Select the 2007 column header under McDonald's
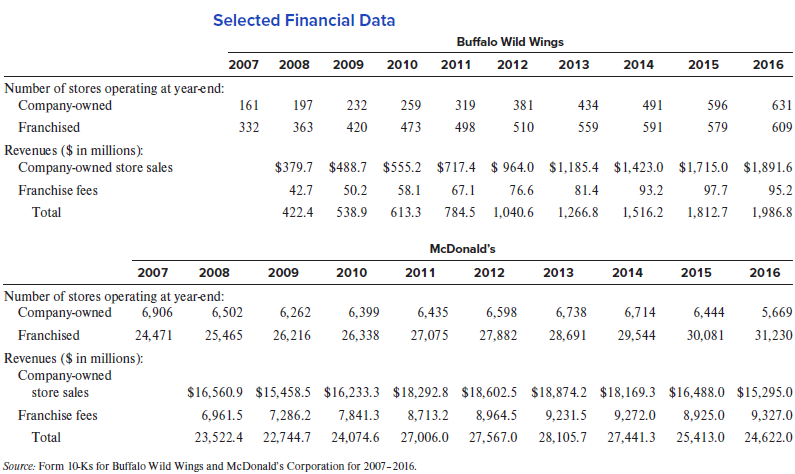Image resolution: width=795 pixels, height=474 pixels. coord(152,271)
